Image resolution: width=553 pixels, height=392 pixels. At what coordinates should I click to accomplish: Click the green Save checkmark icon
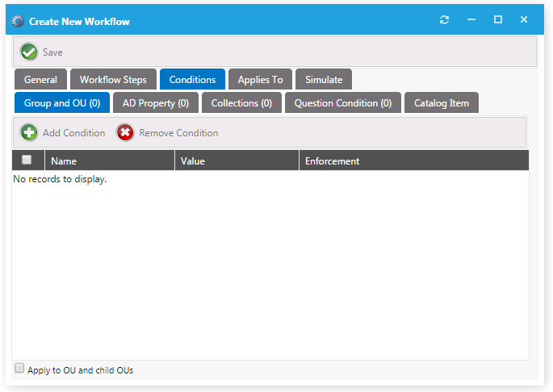pos(29,52)
